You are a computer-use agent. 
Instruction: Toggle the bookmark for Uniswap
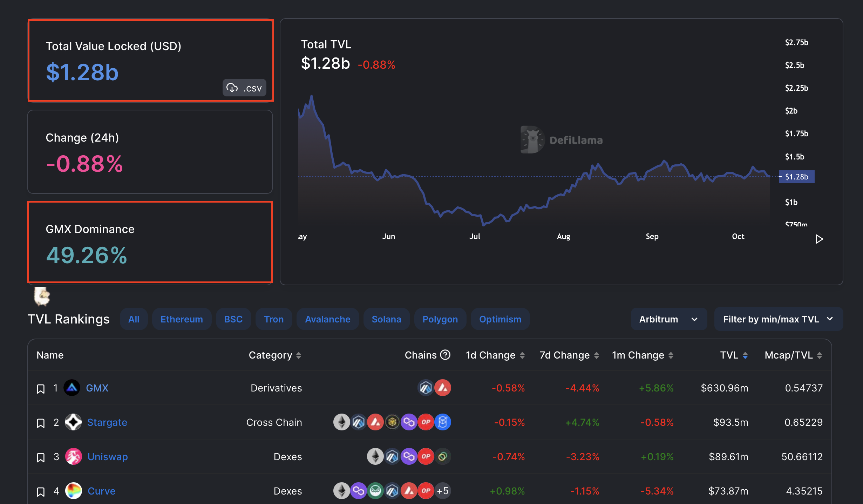point(41,457)
